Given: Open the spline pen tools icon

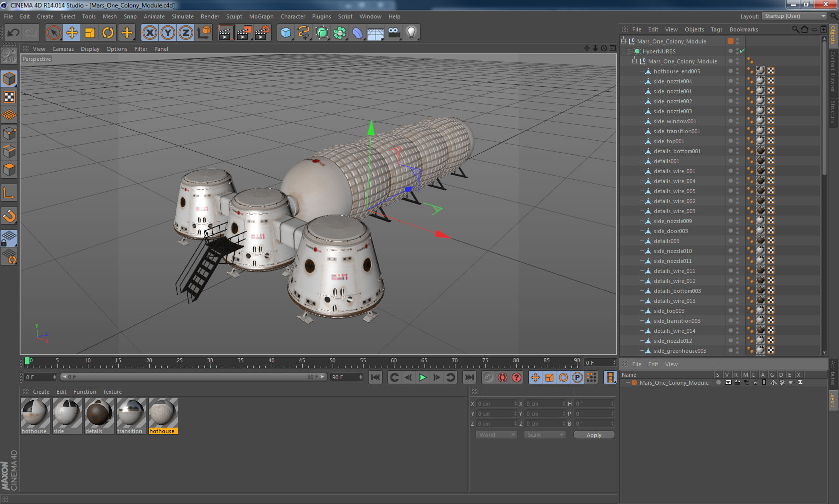Looking at the screenshot, I should point(304,33).
